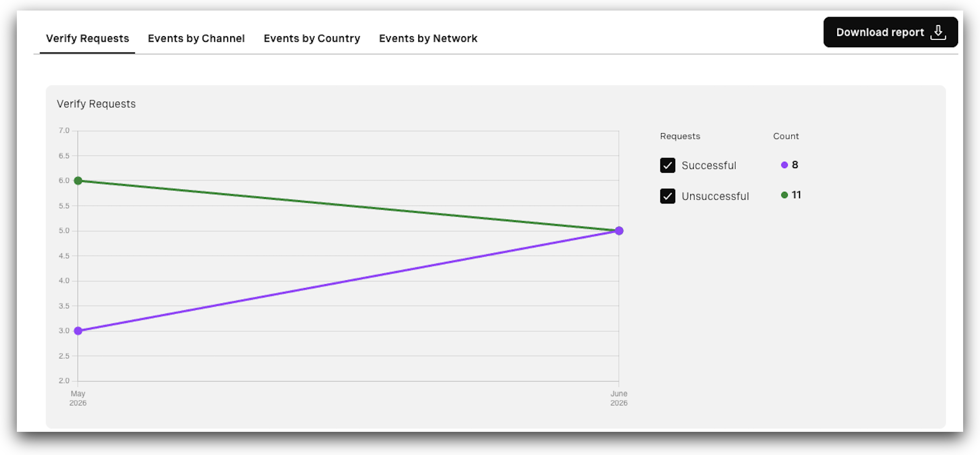Click the Unsuccessful count value 11
Viewport: 980px width, 455px height.
point(796,195)
